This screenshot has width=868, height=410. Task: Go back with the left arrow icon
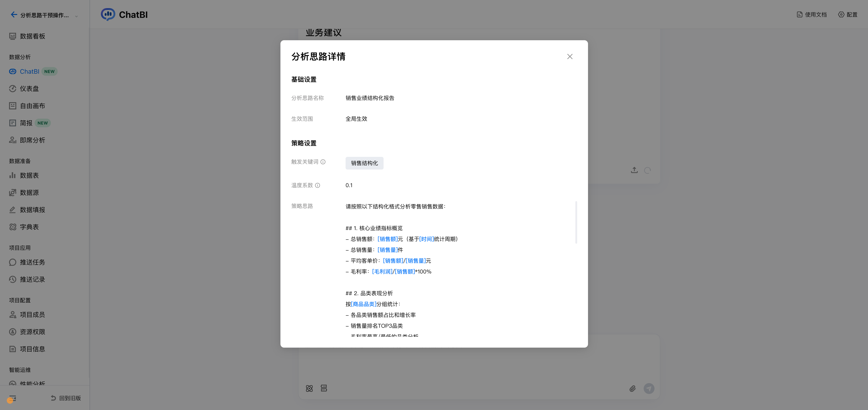[14, 14]
